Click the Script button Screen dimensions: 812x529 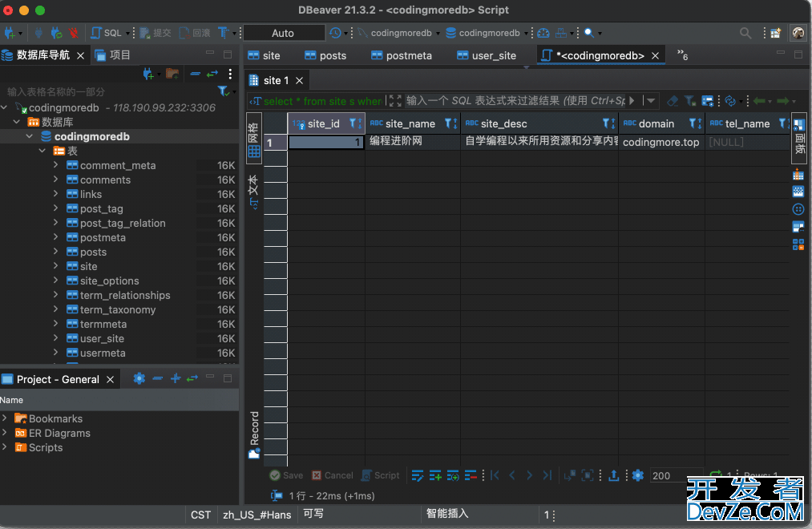(x=381, y=475)
